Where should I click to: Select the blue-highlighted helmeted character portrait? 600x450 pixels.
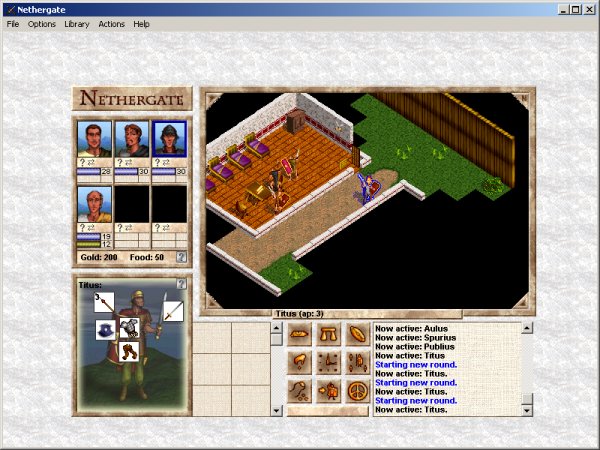click(168, 139)
